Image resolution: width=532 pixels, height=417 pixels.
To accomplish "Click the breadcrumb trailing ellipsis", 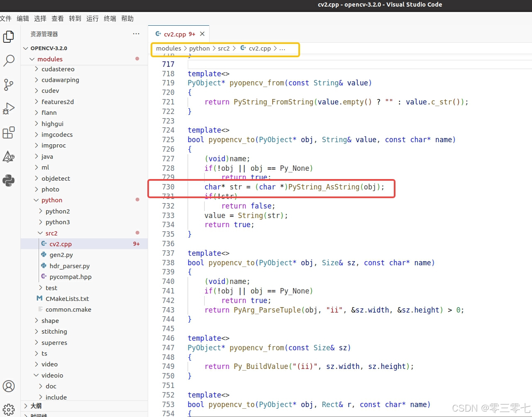I will (x=282, y=48).
